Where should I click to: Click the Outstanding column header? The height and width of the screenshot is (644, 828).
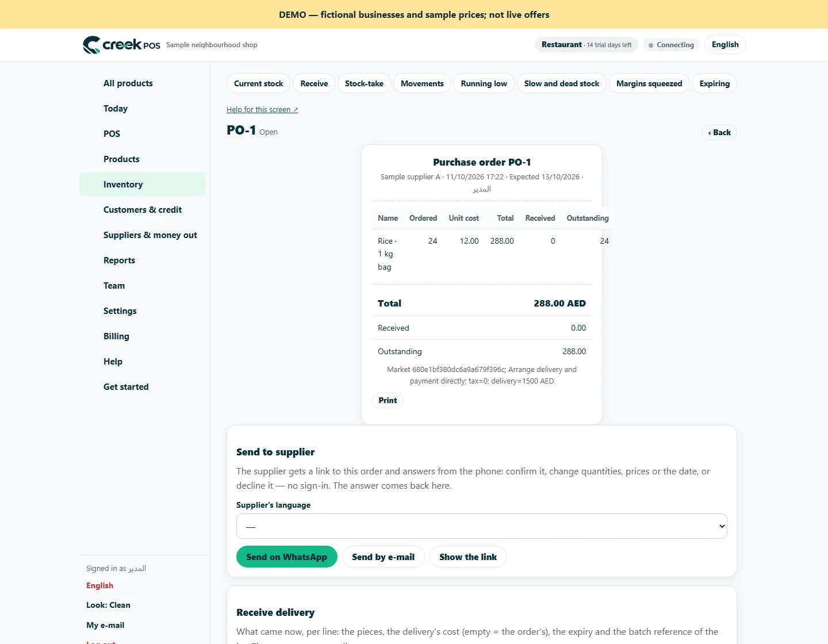[588, 218]
